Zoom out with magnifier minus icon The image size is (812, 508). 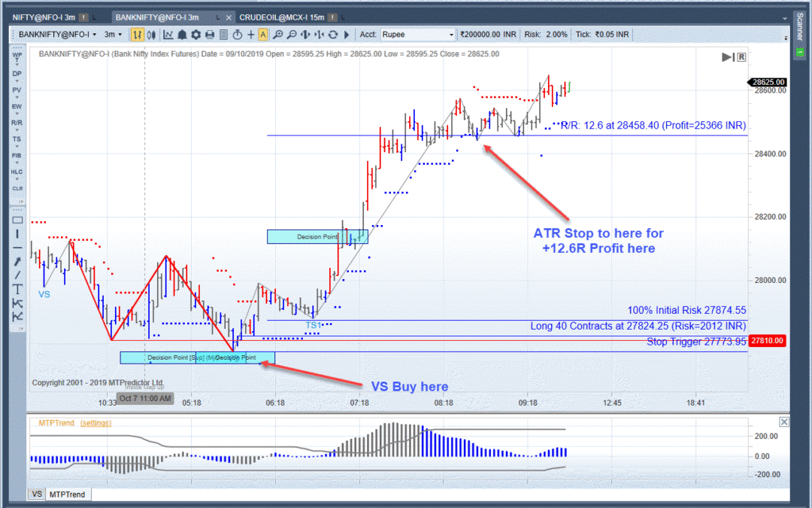click(292, 35)
